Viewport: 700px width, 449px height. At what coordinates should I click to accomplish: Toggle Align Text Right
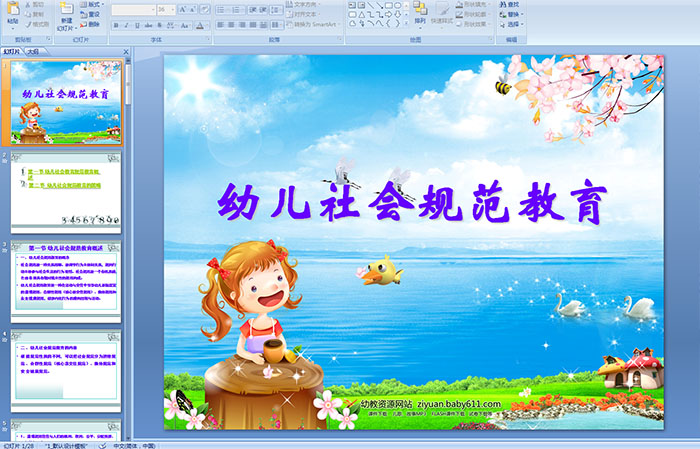(242, 25)
